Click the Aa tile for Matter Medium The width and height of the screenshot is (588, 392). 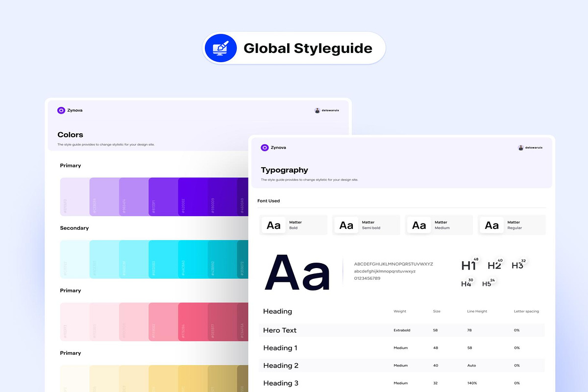pyautogui.click(x=419, y=225)
